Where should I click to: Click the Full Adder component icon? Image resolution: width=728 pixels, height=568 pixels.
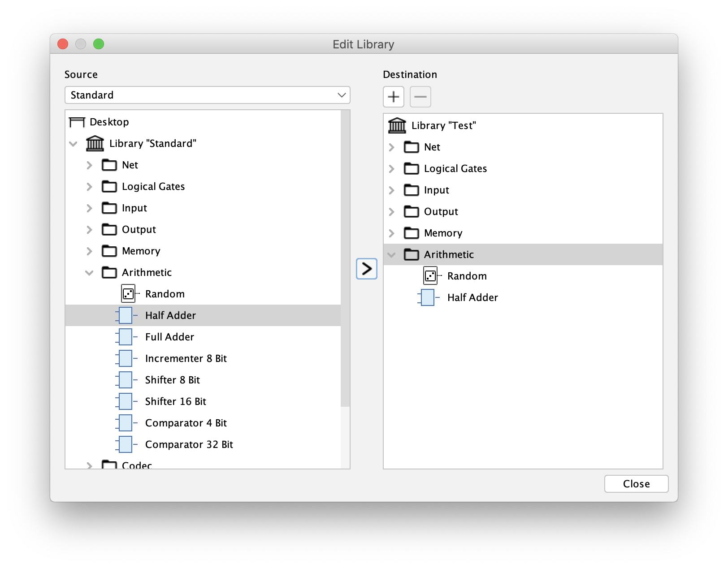pos(126,337)
